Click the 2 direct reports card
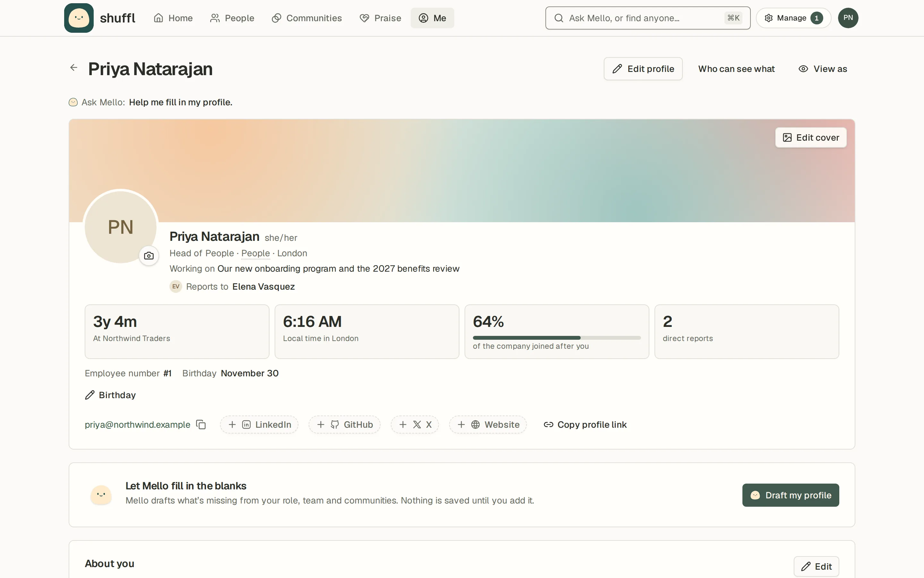This screenshot has width=924, height=578. click(747, 331)
